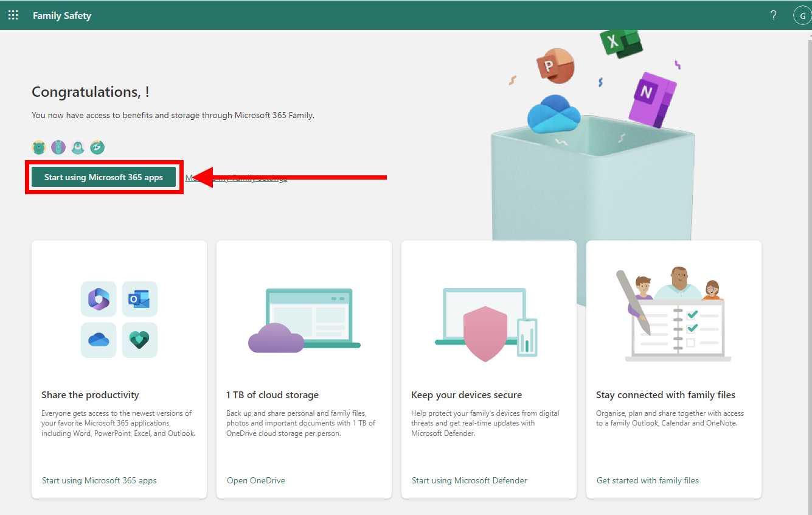The width and height of the screenshot is (812, 515).
Task: Open the account profile avatar G
Action: (802, 15)
